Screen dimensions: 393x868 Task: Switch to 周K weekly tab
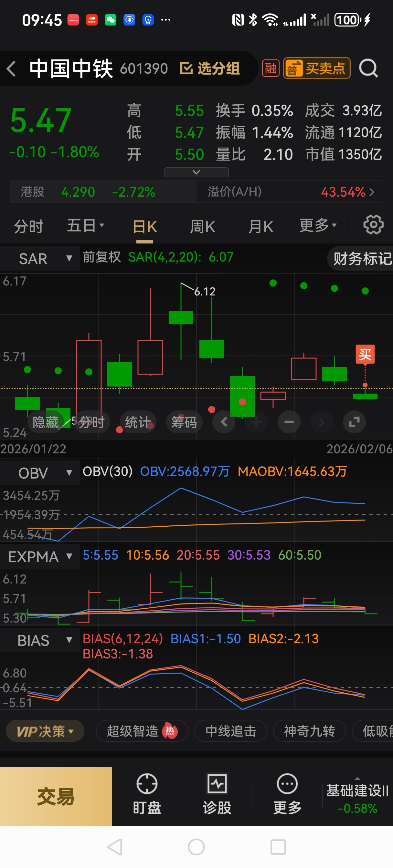[202, 226]
